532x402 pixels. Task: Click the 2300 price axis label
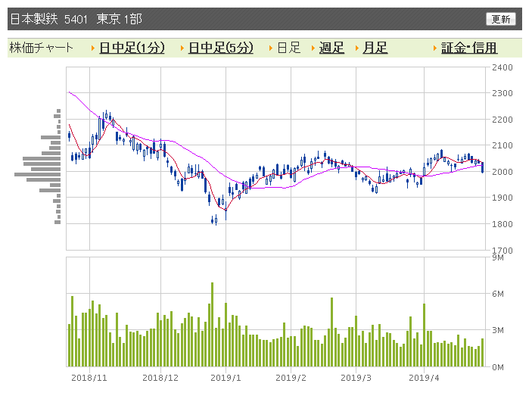pyautogui.click(x=502, y=93)
